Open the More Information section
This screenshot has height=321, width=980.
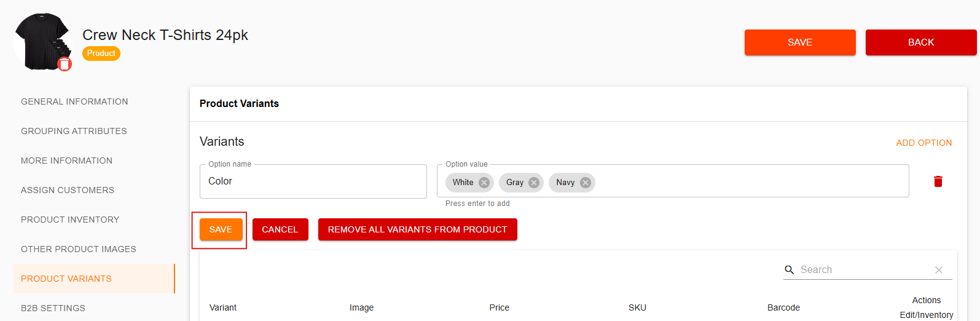[66, 160]
